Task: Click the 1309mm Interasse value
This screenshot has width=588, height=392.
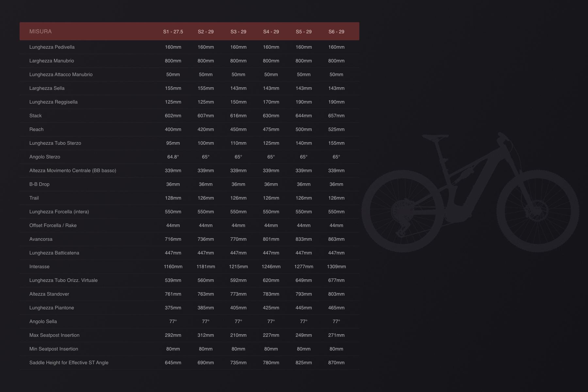Action: click(336, 267)
